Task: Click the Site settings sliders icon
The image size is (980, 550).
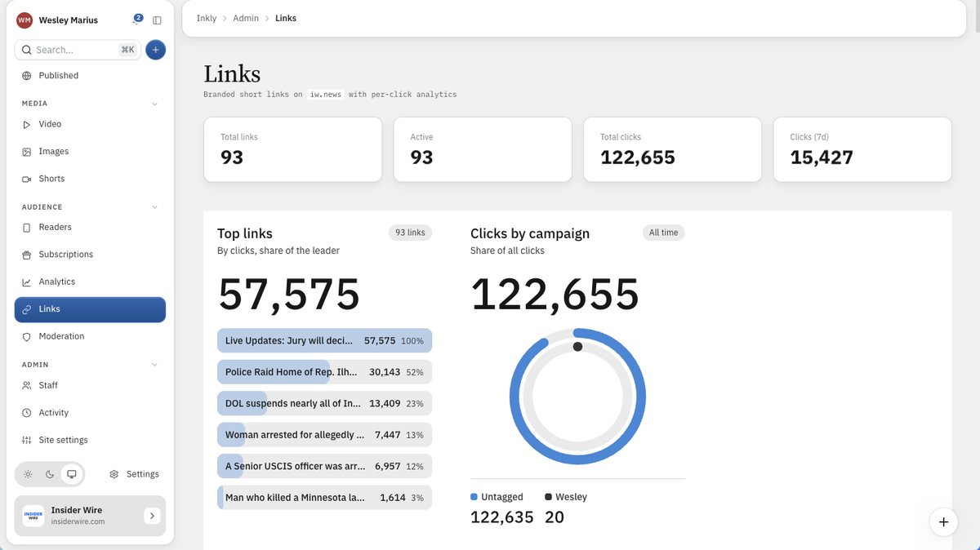Action: (27, 440)
